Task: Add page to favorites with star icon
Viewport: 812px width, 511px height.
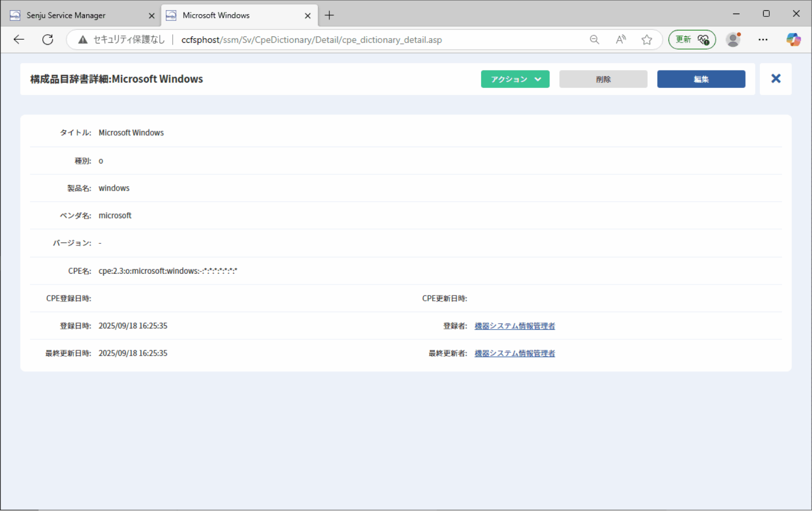Action: coord(647,40)
